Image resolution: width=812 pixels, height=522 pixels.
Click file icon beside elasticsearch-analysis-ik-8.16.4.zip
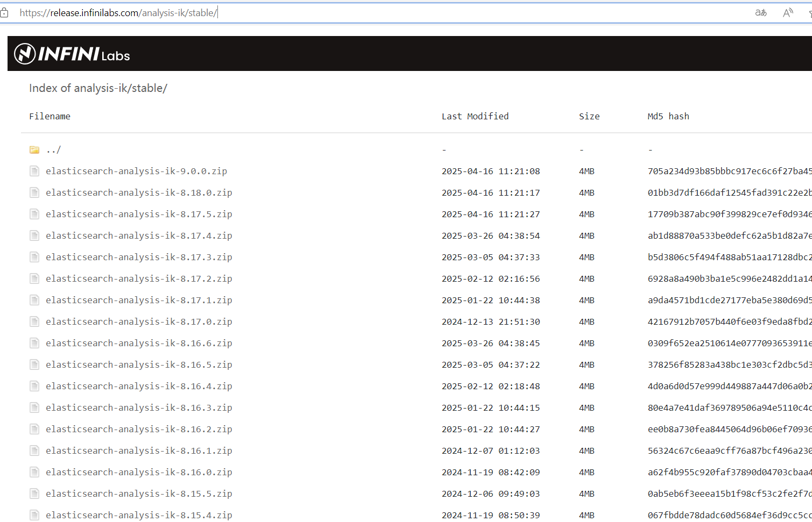pyautogui.click(x=34, y=386)
